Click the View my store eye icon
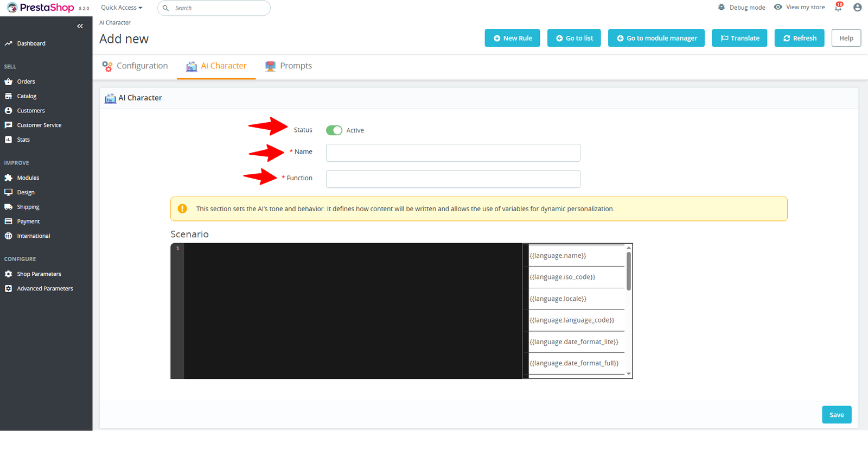The image size is (868, 449). coord(778,7)
